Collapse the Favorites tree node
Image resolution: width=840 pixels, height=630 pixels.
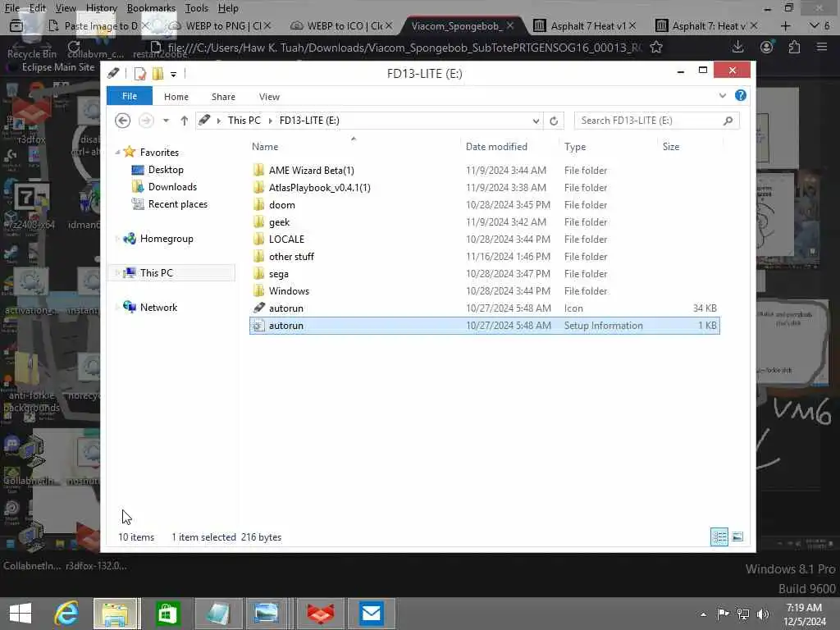click(x=117, y=153)
